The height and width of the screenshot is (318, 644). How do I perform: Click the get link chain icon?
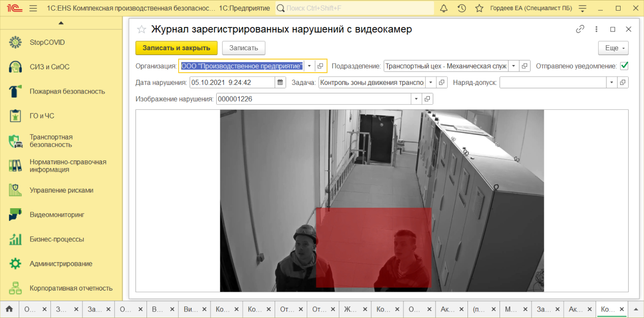pos(580,29)
